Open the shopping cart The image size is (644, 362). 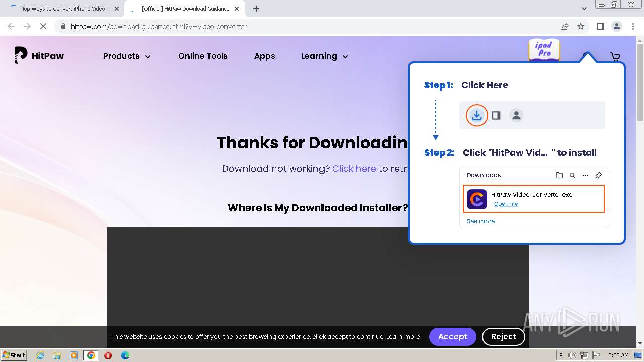615,57
